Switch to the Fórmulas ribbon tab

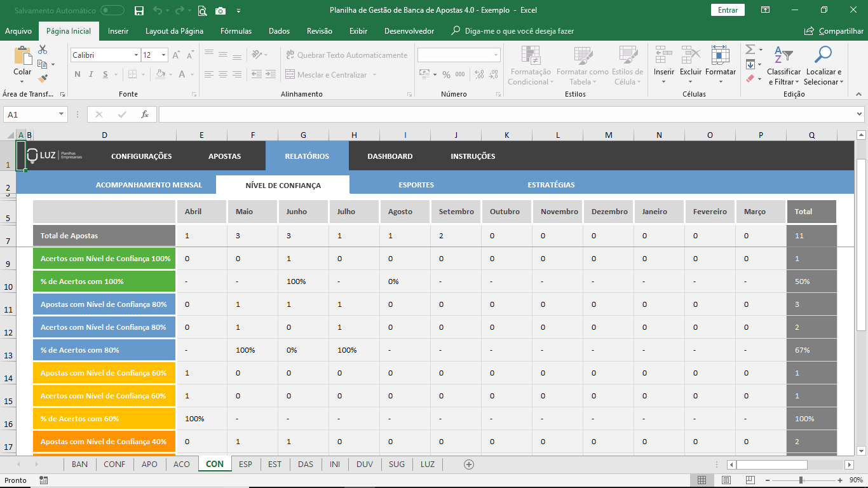[236, 31]
